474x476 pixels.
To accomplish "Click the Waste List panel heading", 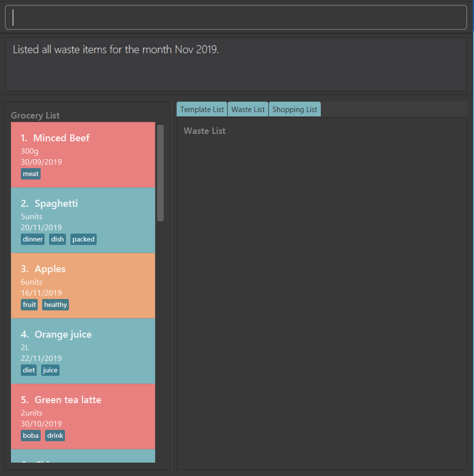I will (x=205, y=131).
